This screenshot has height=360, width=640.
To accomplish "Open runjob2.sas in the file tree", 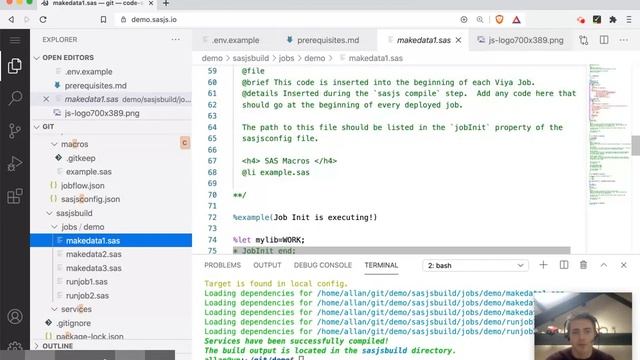I will (87, 296).
